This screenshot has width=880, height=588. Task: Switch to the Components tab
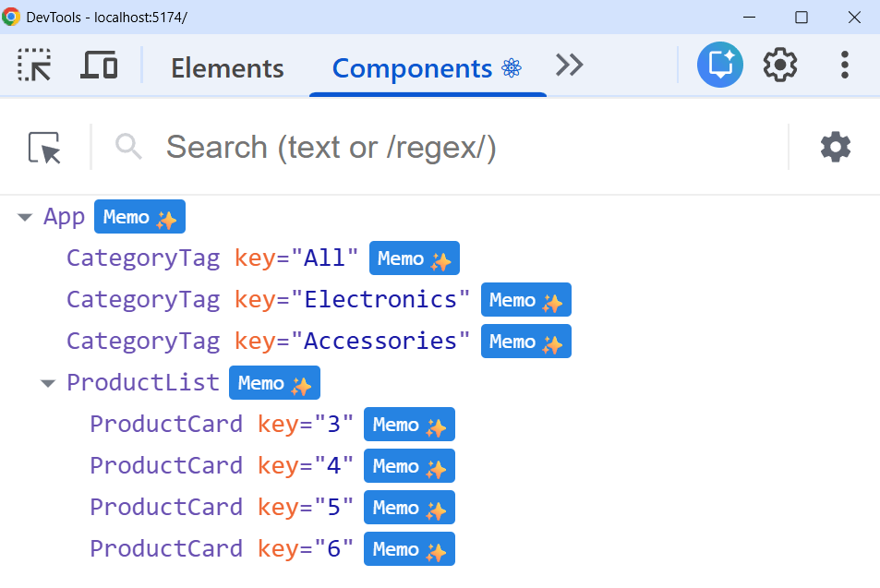coord(413,67)
